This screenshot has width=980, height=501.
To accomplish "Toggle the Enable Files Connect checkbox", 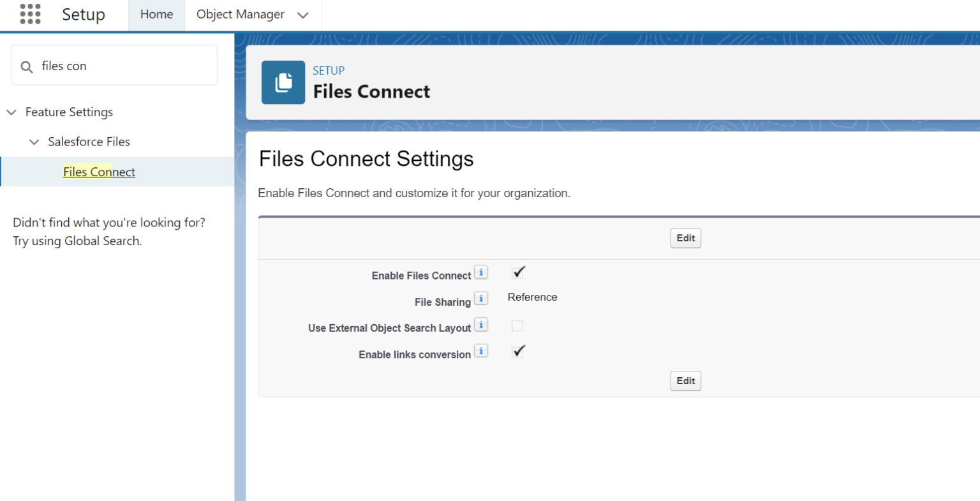I will (517, 272).
